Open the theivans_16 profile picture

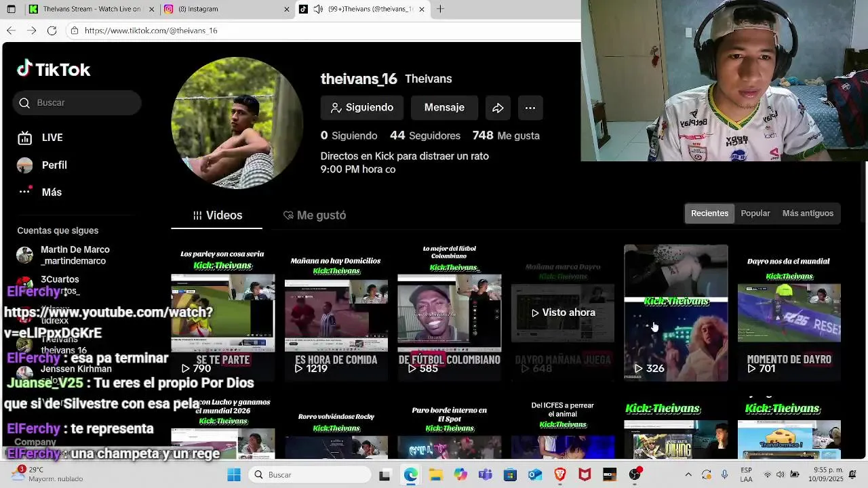237,123
